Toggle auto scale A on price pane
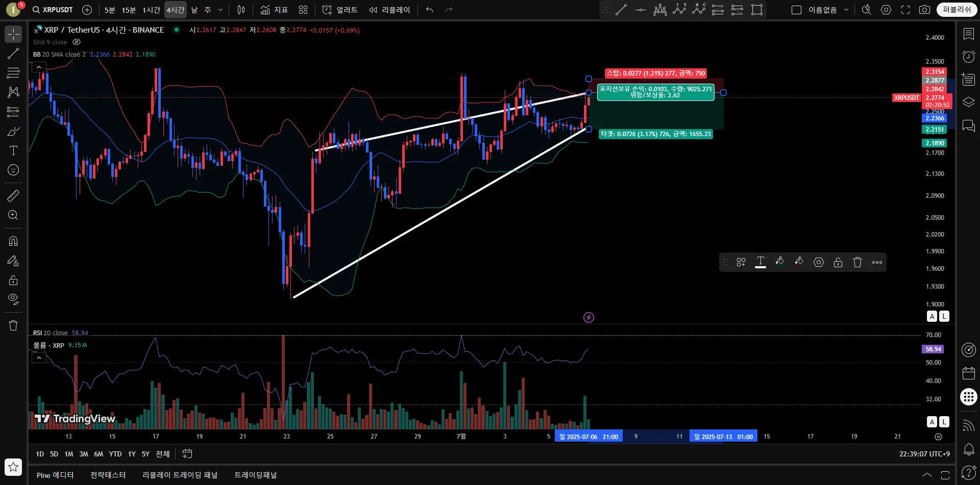 pos(932,316)
